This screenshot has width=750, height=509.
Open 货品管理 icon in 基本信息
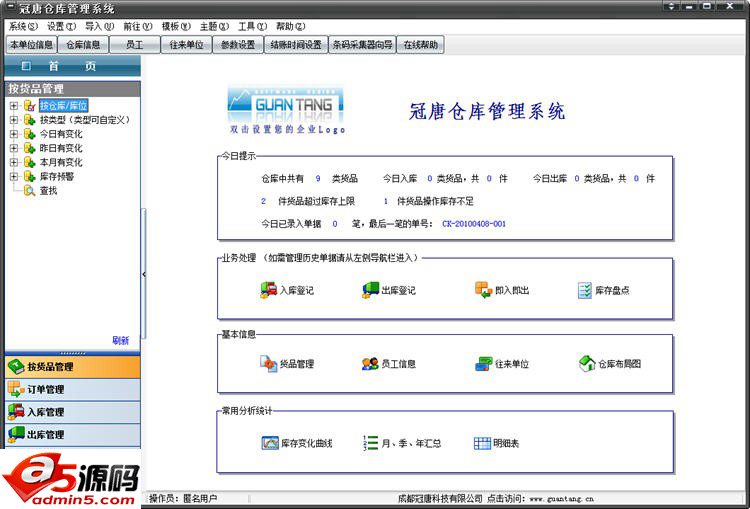coord(268,364)
